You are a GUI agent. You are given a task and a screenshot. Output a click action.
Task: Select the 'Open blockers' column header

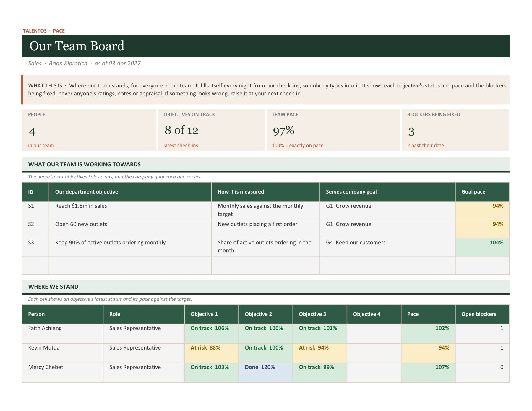pyautogui.click(x=482, y=314)
